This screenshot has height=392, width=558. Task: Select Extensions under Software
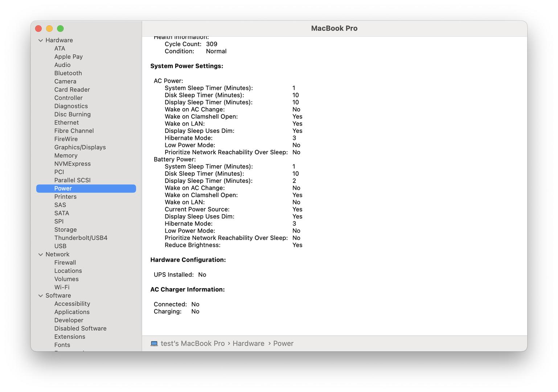pyautogui.click(x=70, y=337)
